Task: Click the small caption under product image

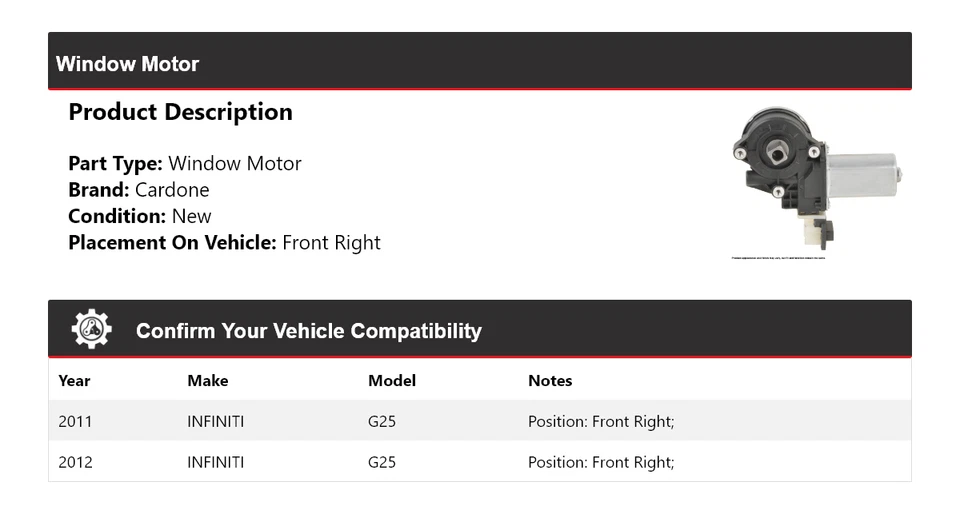Action: click(x=778, y=258)
